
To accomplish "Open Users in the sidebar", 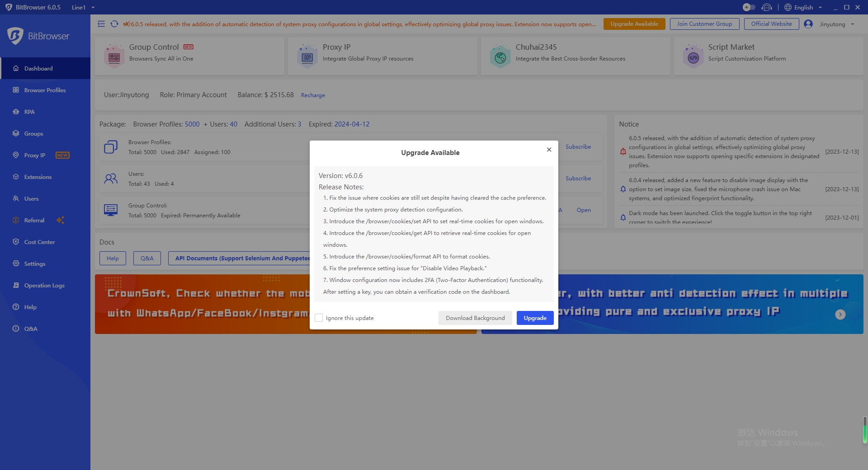I will pyautogui.click(x=45, y=198).
